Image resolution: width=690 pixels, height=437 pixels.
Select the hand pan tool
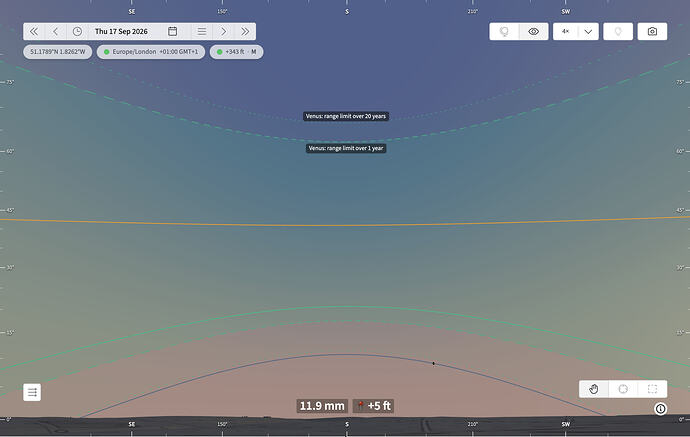pos(594,389)
